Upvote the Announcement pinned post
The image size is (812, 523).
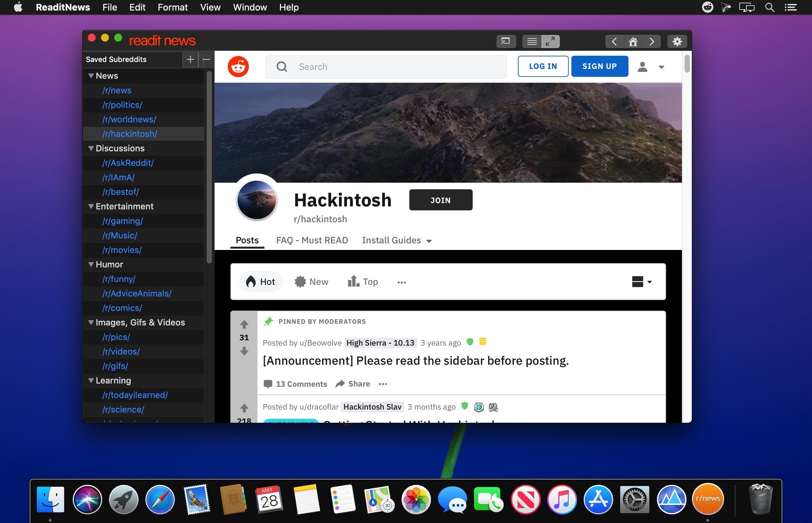coord(244,324)
